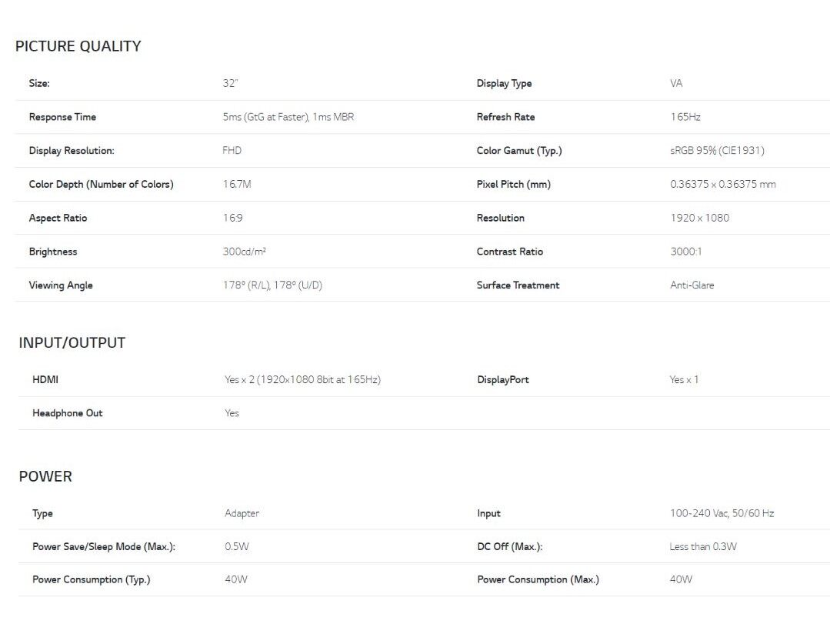Viewport: 830px width, 644px height.
Task: Click the PICTURE QUALITY section heading
Action: pos(78,46)
